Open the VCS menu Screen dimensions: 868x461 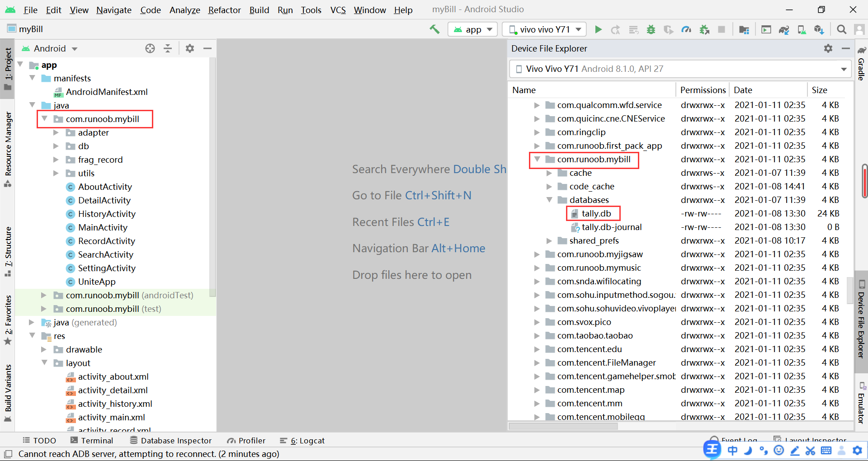pos(338,10)
